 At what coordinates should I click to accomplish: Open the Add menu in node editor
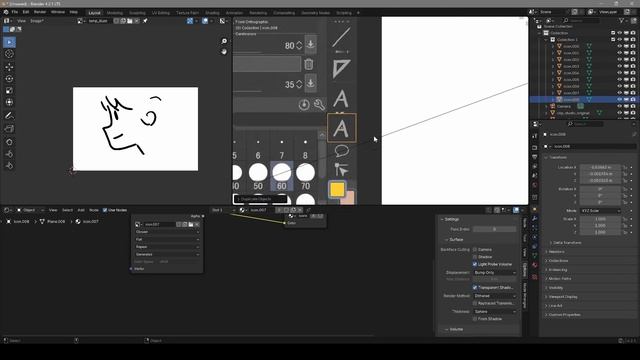point(81,210)
